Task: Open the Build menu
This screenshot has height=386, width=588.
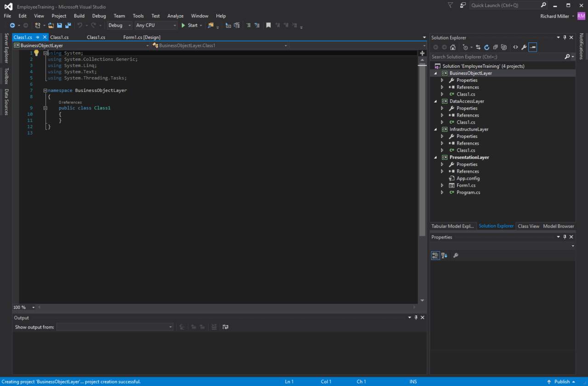Action: [x=79, y=16]
